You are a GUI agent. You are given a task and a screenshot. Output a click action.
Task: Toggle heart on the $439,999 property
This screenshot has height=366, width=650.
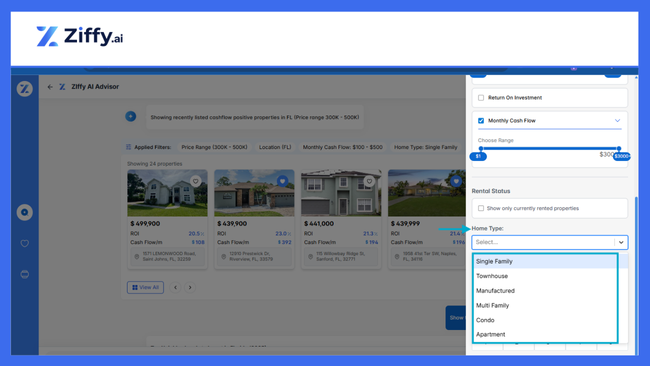tap(456, 181)
